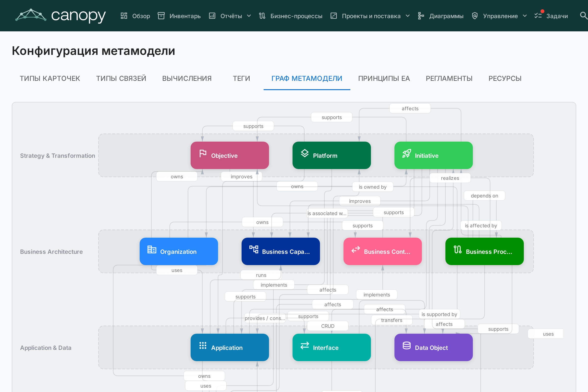Expand the Проекты и поставка chevron

pyautogui.click(x=407, y=16)
